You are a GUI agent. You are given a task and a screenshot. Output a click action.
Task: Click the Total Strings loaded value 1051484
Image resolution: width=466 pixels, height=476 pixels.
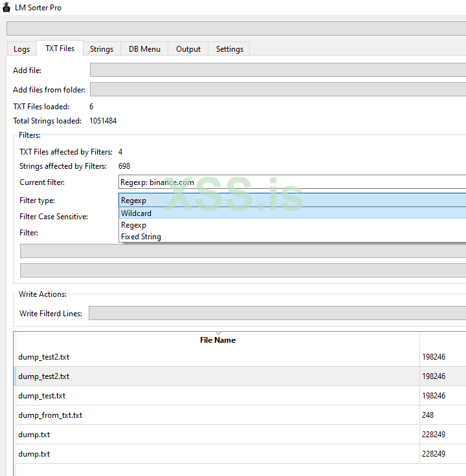[x=103, y=121]
